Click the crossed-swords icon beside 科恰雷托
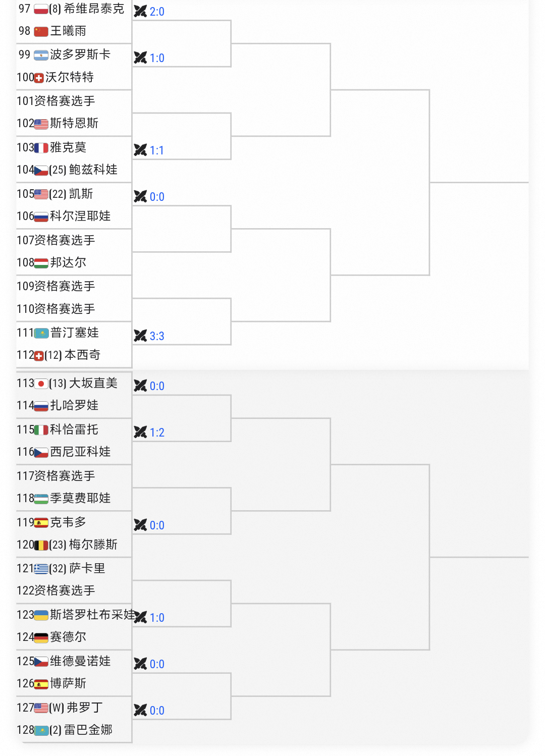Image resolution: width=545 pixels, height=756 pixels. 140,432
